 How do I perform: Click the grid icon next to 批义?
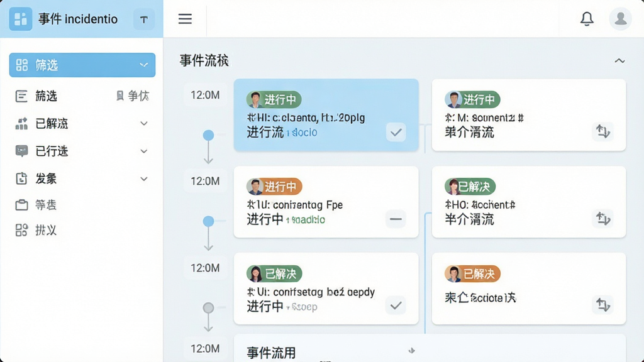[21, 230]
